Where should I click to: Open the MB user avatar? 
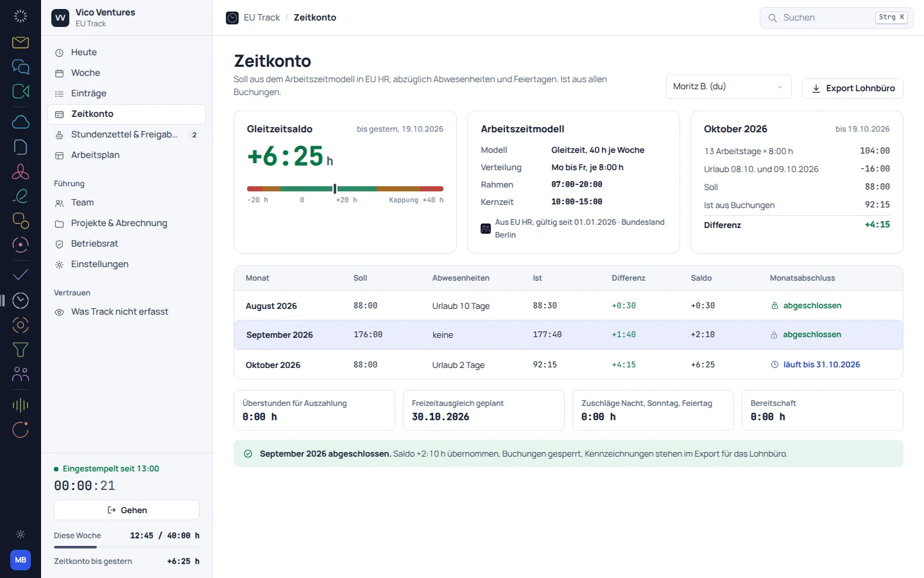pos(21,560)
